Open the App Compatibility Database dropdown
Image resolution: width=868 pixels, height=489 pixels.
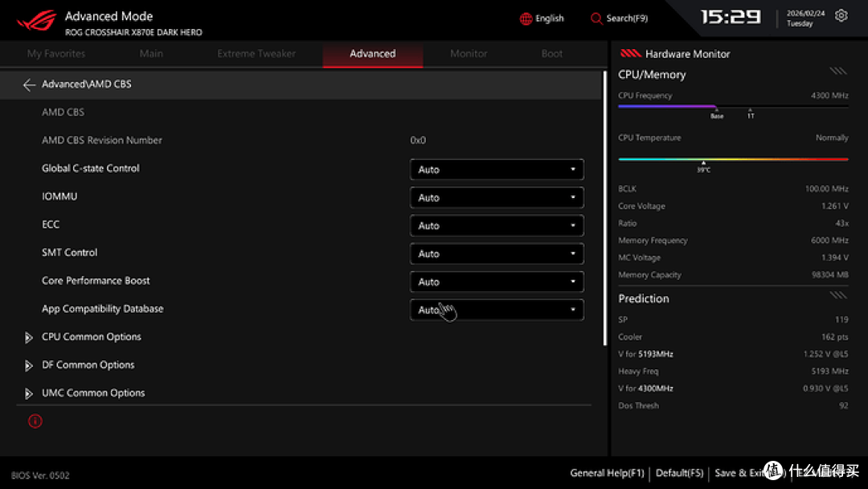pyautogui.click(x=497, y=310)
